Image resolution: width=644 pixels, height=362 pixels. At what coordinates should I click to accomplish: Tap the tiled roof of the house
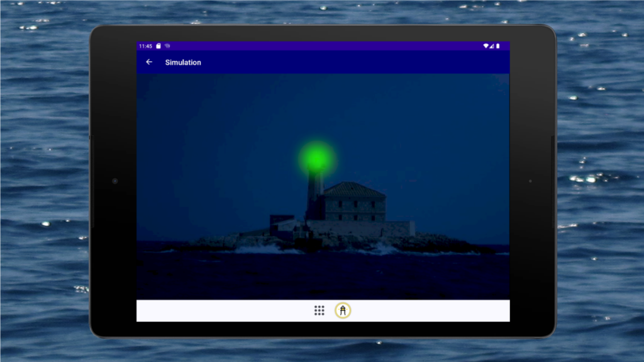pos(353,189)
